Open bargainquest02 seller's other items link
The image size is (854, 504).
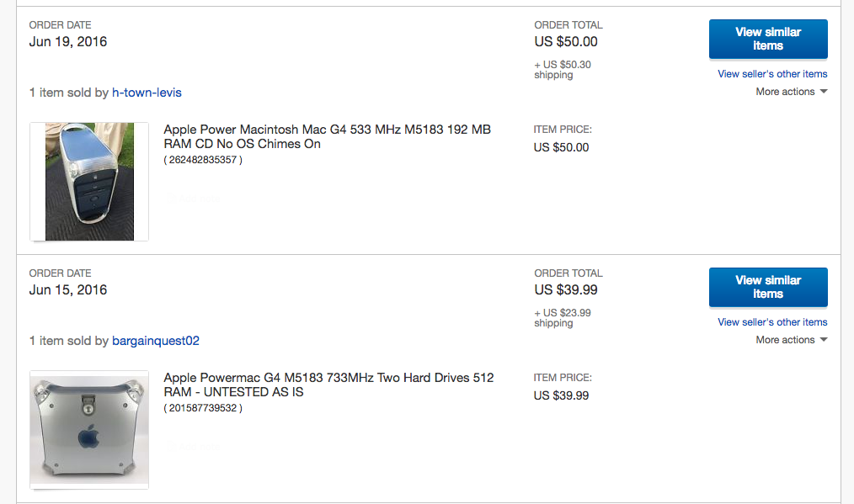772,322
